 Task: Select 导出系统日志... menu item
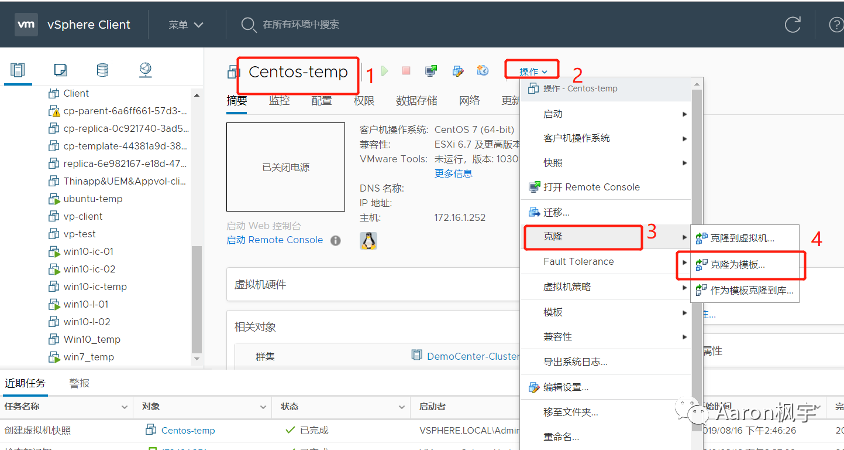tap(606, 362)
